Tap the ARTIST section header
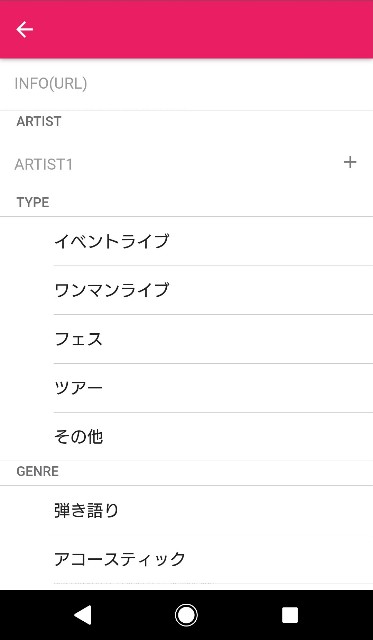Screen dimensions: 373x640 (x=39, y=121)
